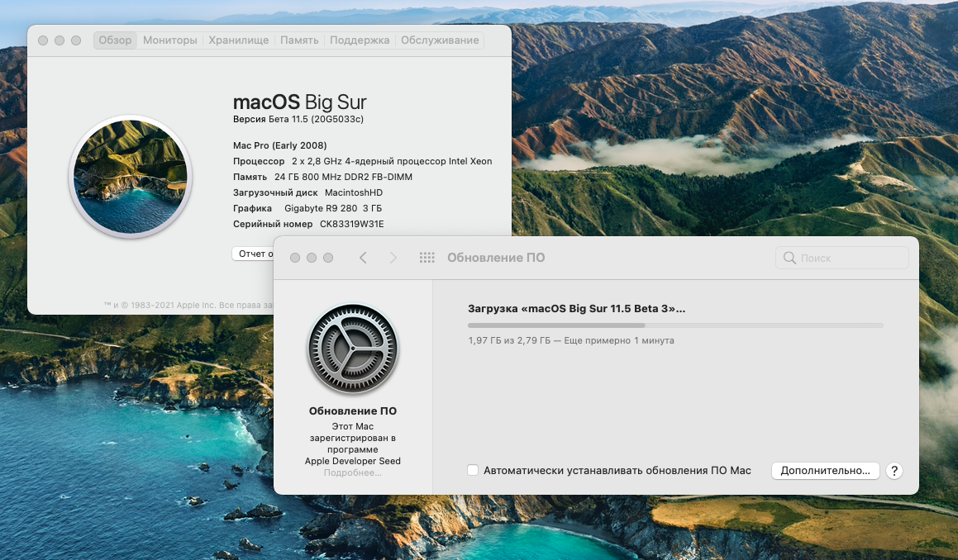Minimize the About This Mac window
958x560 pixels.
pos(60,40)
